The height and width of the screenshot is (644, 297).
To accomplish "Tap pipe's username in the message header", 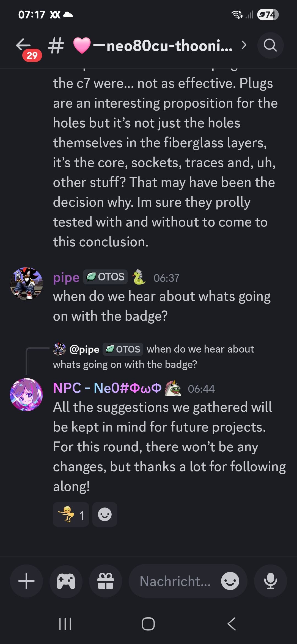I will tap(66, 278).
